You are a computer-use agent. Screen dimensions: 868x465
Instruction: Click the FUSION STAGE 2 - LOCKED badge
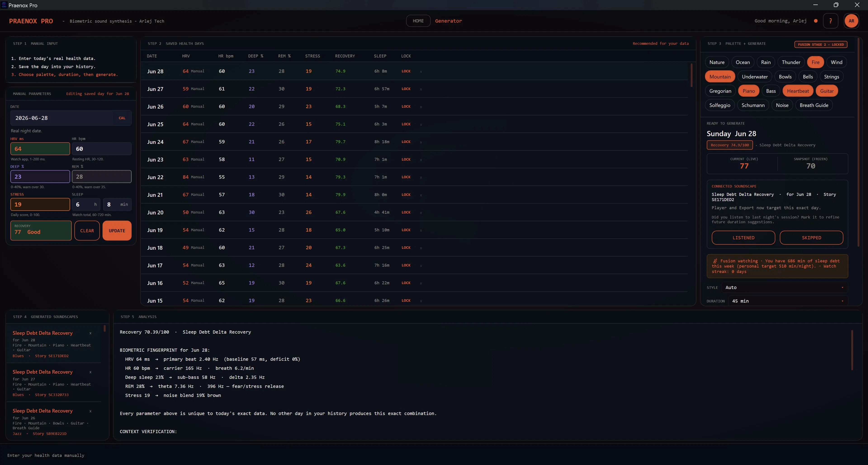tap(821, 45)
